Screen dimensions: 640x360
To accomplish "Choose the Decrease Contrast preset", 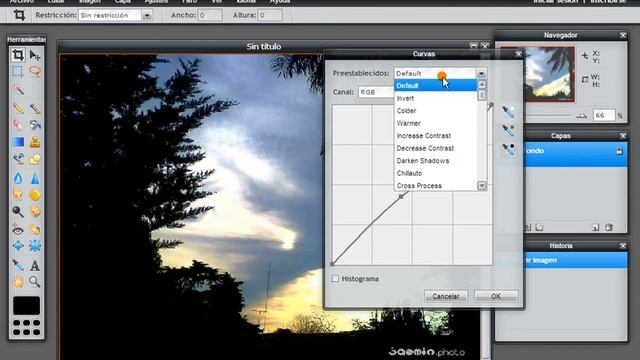I will tap(435, 149).
